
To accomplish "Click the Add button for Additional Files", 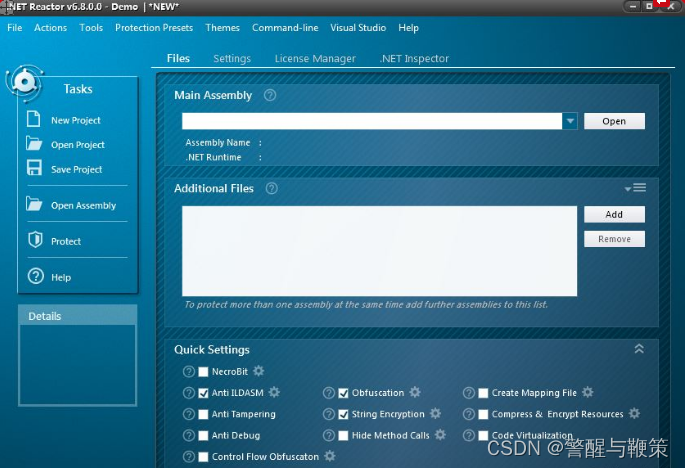I will 614,214.
